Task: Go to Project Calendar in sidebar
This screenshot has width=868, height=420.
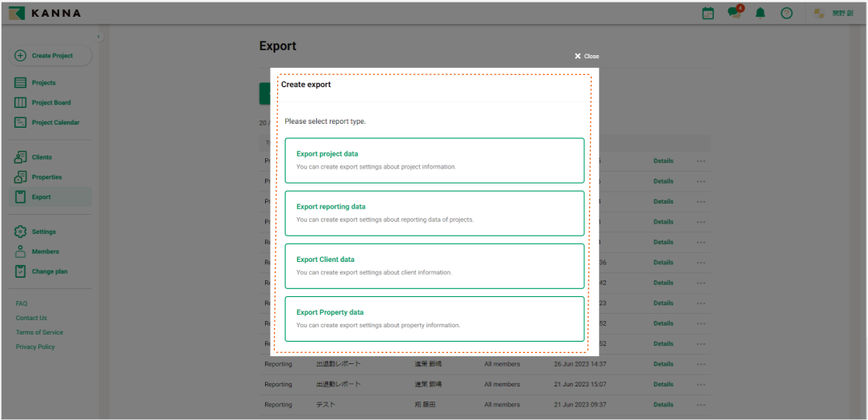Action: pos(55,122)
